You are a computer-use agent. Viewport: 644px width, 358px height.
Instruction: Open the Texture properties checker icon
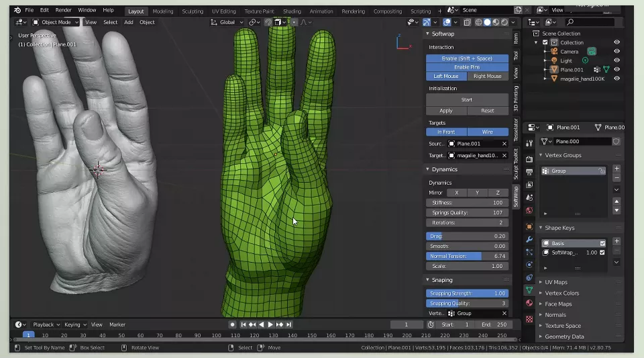point(529,319)
